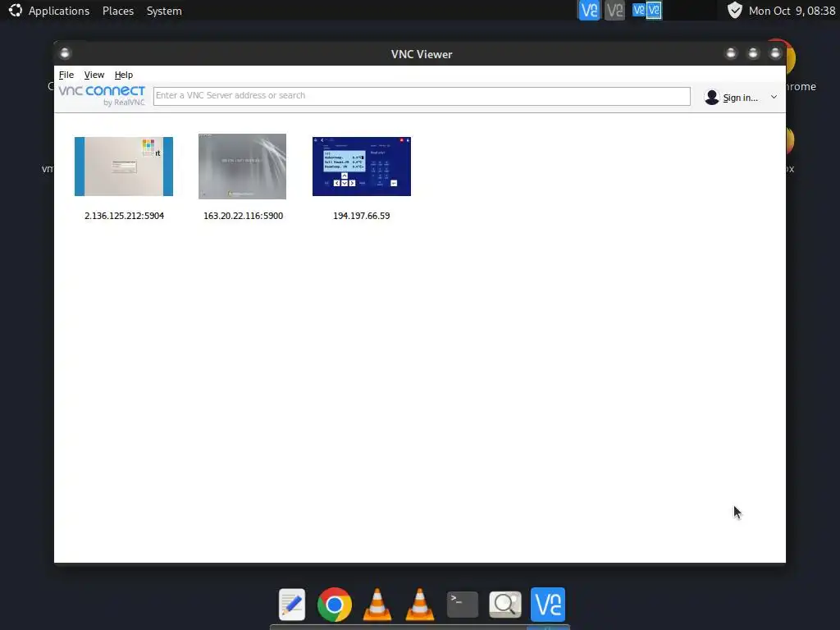Image resolution: width=840 pixels, height=630 pixels.
Task: Click the VNC Server address search field
Action: click(422, 96)
